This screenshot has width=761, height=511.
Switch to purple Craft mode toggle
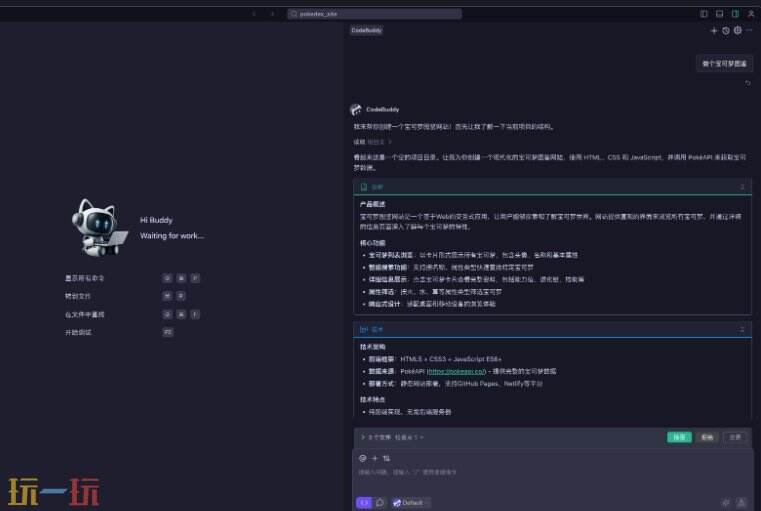click(364, 503)
